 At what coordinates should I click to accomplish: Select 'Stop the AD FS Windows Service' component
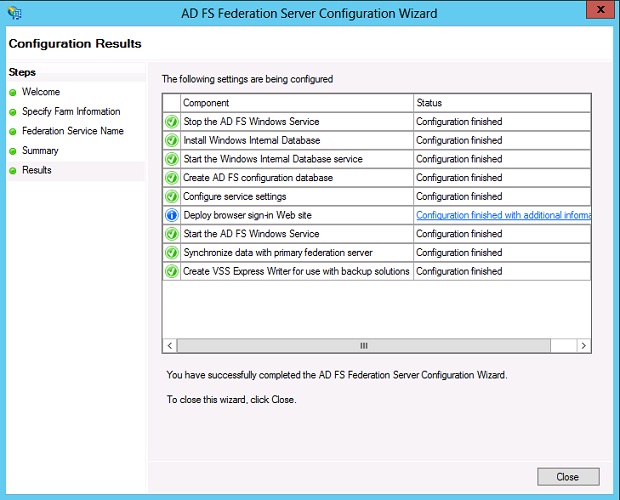251,122
